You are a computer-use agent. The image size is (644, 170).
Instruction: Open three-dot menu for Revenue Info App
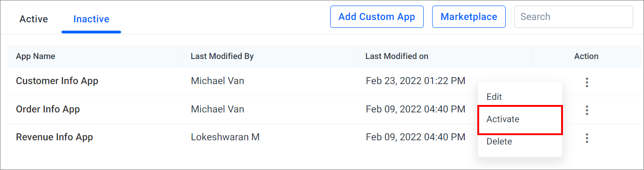587,138
